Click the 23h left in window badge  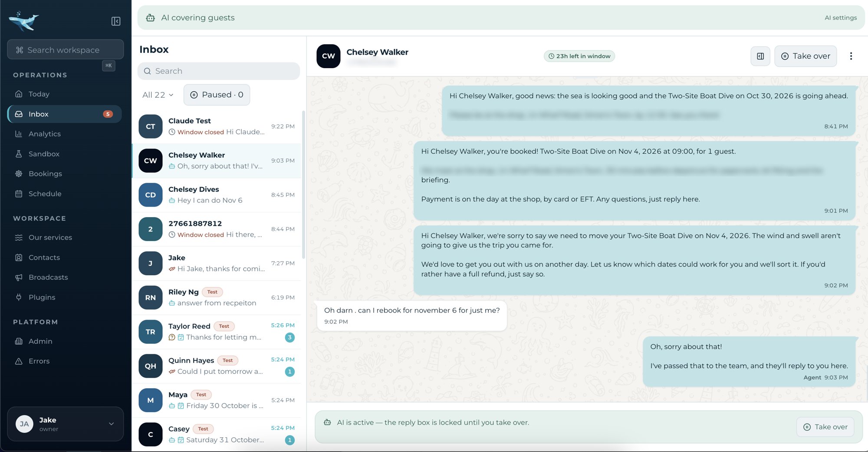tap(579, 56)
